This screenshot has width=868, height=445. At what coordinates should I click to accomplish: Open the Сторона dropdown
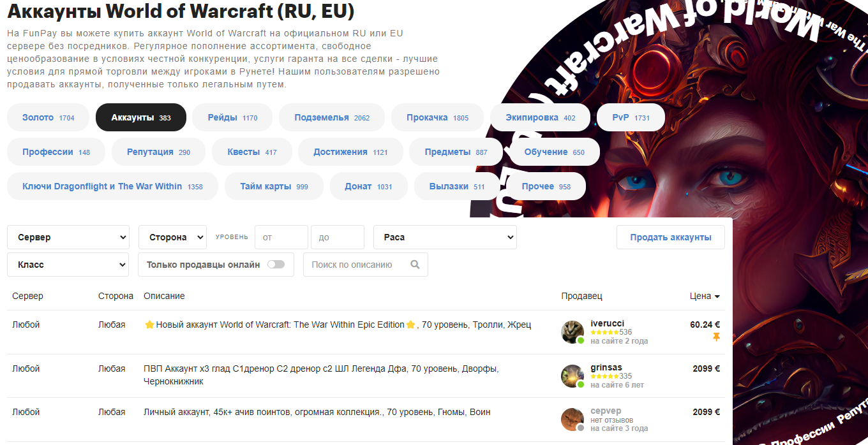point(172,237)
